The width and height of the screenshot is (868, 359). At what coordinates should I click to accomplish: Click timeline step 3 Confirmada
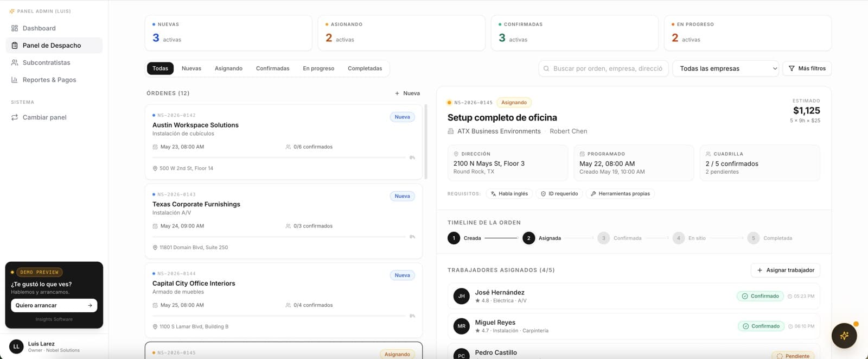(620, 238)
